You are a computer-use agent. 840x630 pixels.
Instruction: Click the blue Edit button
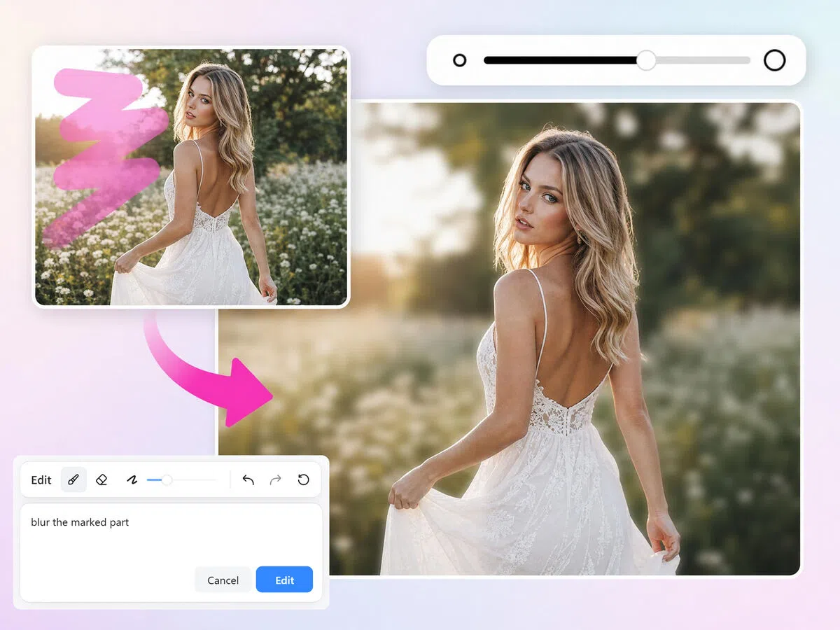(284, 580)
